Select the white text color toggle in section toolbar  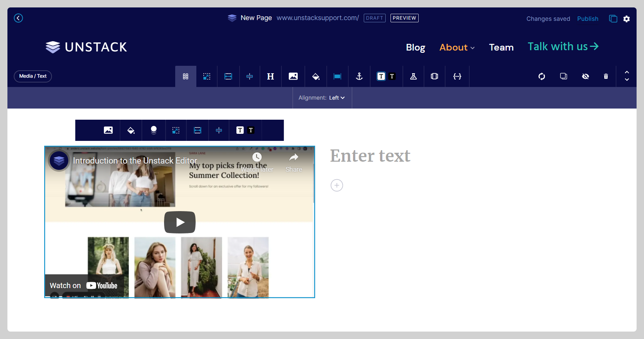381,76
